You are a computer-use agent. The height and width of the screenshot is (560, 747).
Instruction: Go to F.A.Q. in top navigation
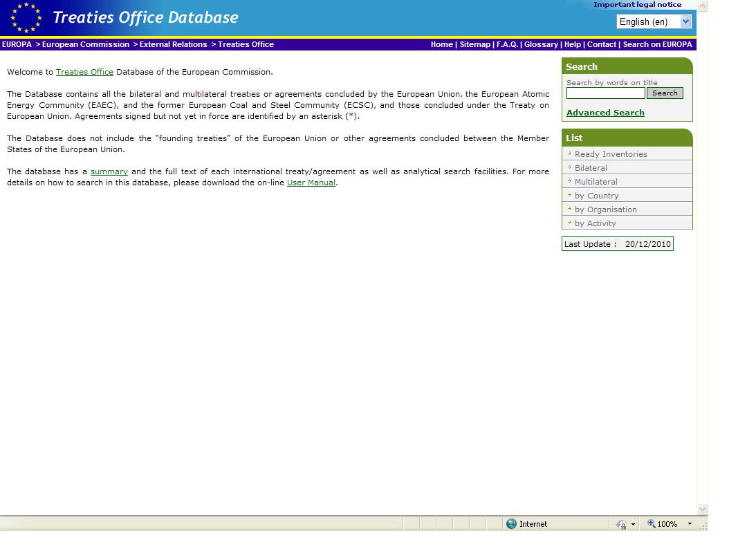tap(507, 44)
